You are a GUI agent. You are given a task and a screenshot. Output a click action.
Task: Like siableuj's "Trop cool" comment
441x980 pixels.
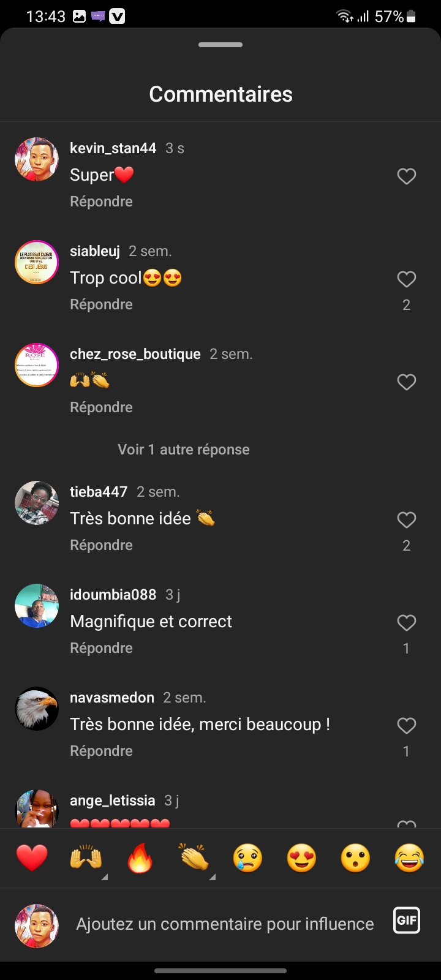tap(407, 279)
